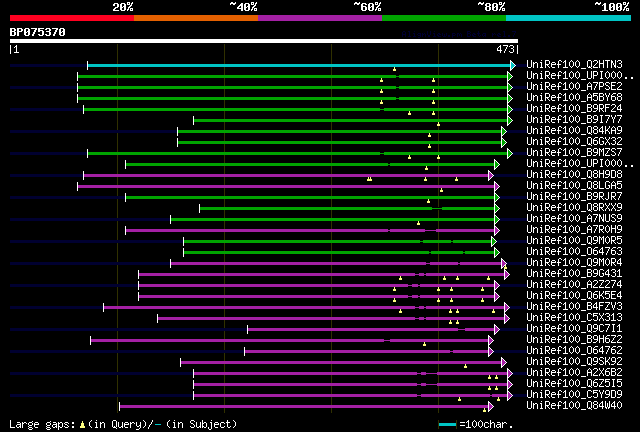Open hit UniRef100_B9H6Z2 label
Viewport: 640px width, 432px height.
[574, 340]
